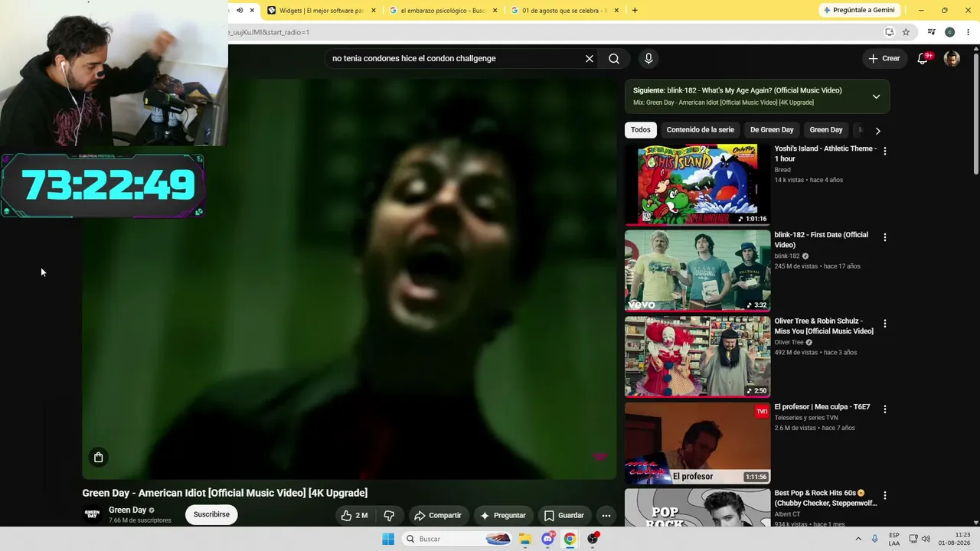Close the '01 de agosto' tab
The image size is (980, 551).
(616, 11)
